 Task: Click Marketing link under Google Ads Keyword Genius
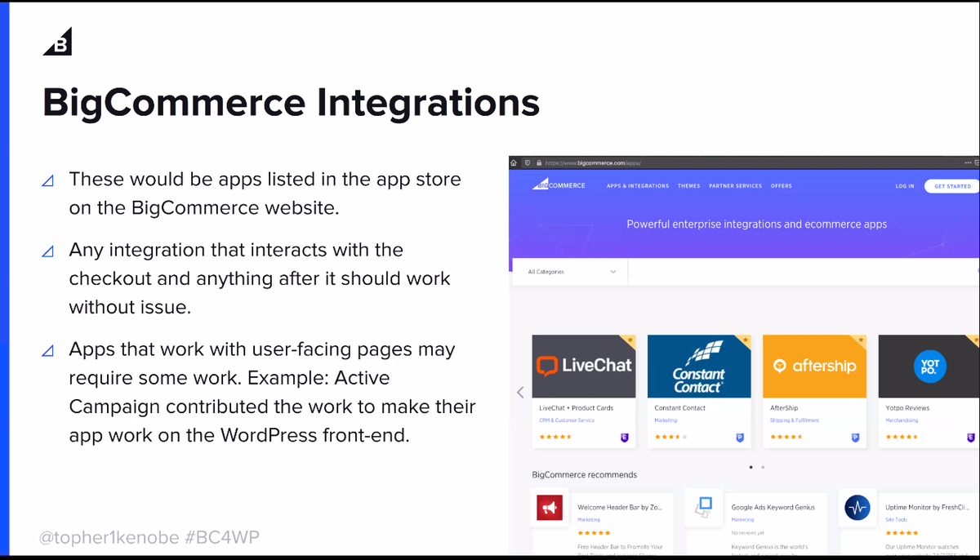tap(742, 520)
